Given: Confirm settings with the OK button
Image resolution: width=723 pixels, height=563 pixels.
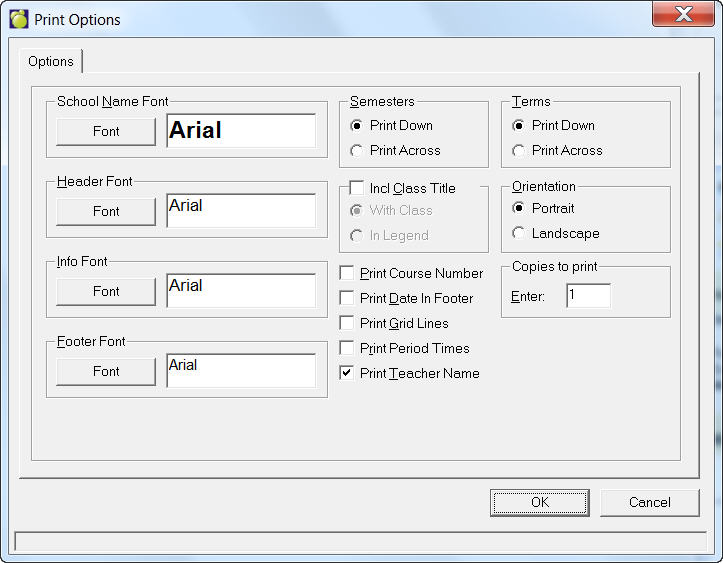Looking at the screenshot, I should click(x=540, y=502).
